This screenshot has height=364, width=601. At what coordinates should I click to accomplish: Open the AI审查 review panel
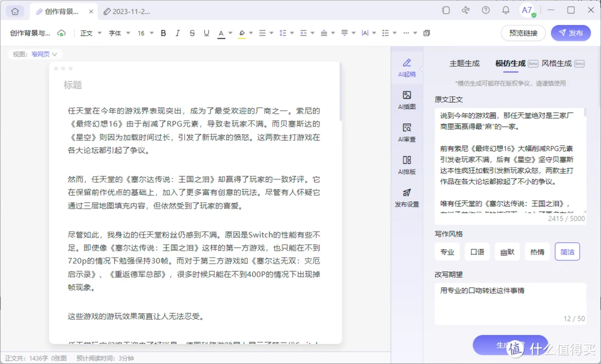[x=407, y=132]
